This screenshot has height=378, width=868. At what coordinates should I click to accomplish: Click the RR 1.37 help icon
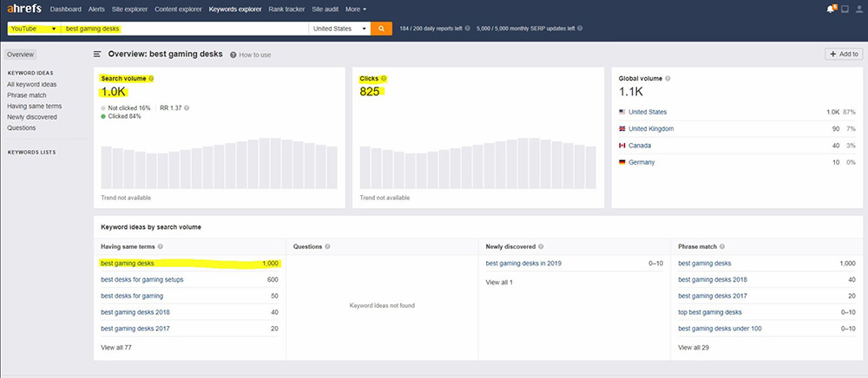click(187, 108)
